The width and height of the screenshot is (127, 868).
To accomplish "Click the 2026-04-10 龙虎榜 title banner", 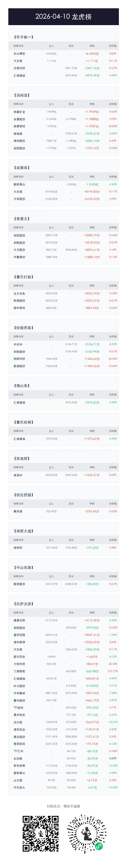I will click(63, 17).
